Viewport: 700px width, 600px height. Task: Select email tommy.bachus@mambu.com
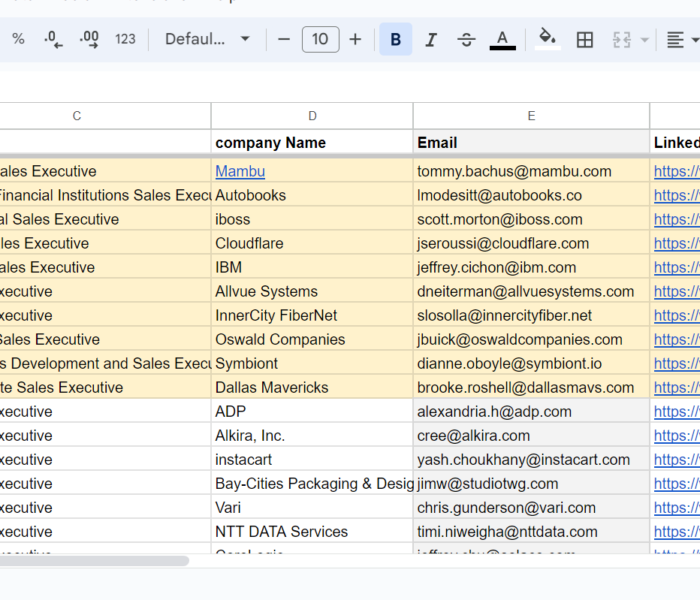pyautogui.click(x=531, y=171)
